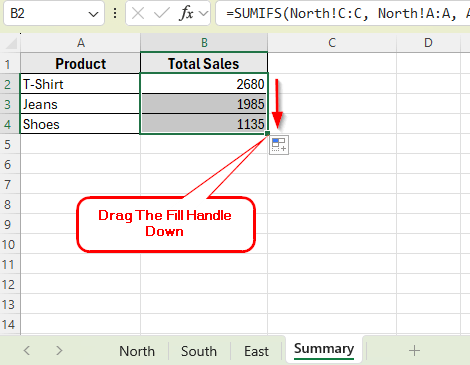Add a new sheet with plus icon
This screenshot has height=365, width=470.
[414, 351]
